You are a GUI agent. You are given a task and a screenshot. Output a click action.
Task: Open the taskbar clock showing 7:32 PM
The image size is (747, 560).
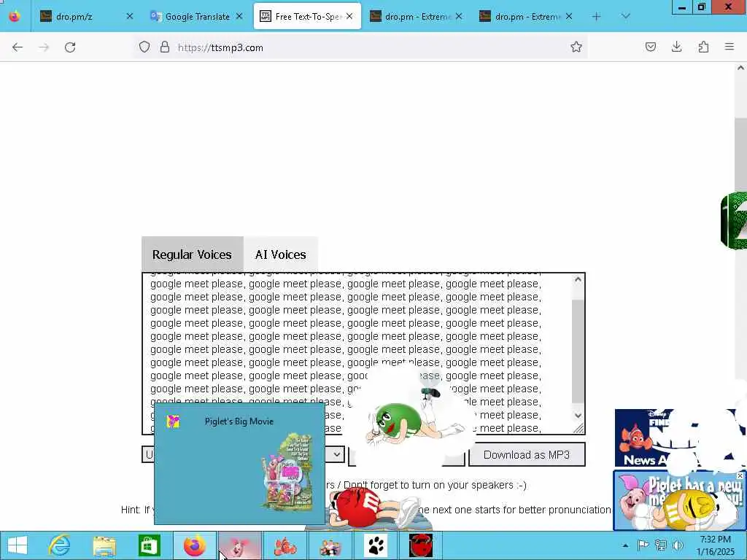(715, 545)
